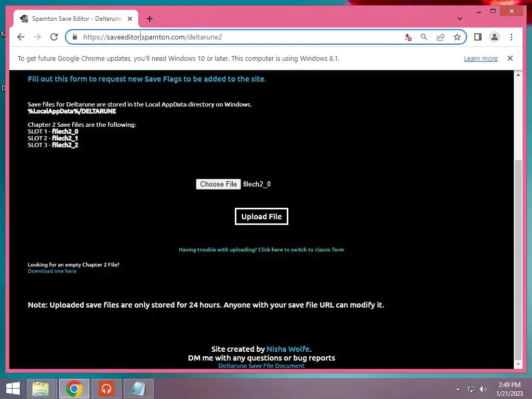
Task: Click the %LocalAppData%/DELTARUNE path text
Action: click(72, 111)
